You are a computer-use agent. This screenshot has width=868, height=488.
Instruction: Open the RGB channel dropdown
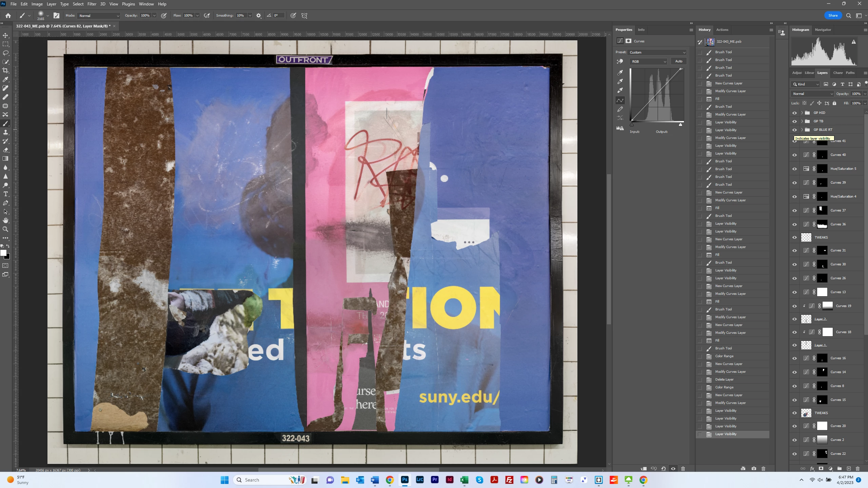[x=648, y=61]
